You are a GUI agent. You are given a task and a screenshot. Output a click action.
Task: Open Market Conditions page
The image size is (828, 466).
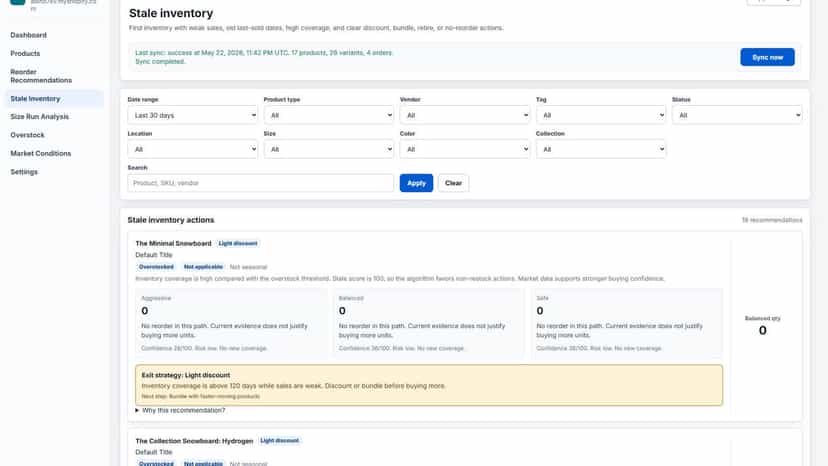click(41, 153)
